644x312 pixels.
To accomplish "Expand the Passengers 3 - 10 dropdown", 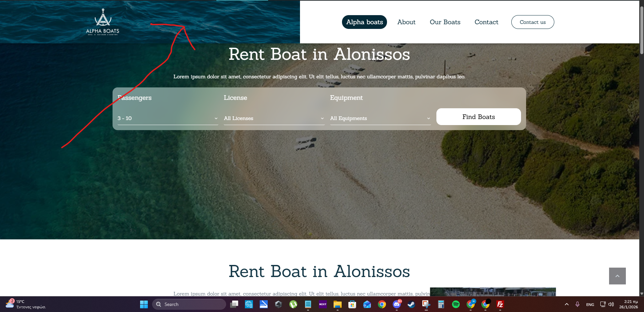I will [168, 118].
